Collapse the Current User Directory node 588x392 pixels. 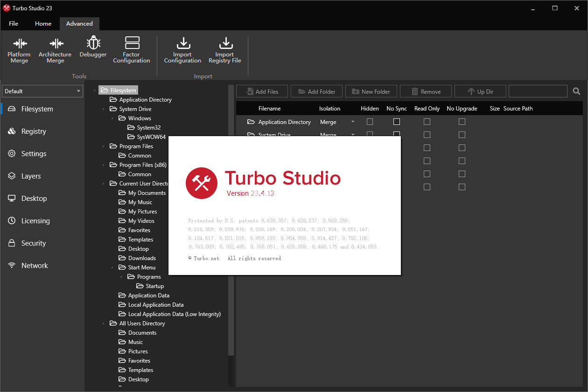pos(104,184)
